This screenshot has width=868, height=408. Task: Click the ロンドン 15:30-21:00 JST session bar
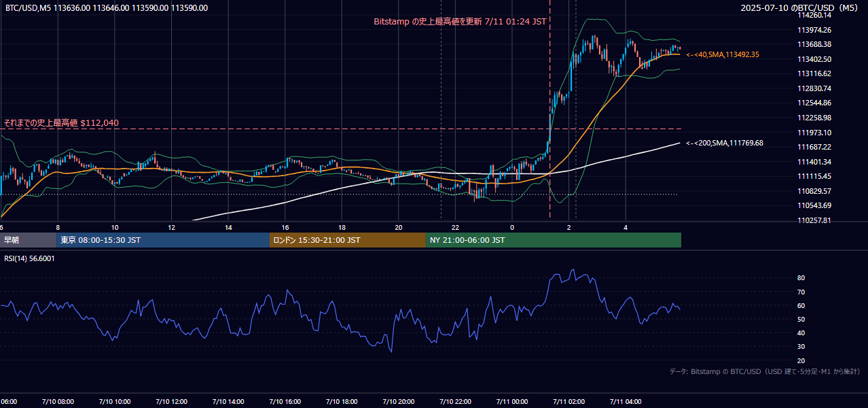pos(348,240)
